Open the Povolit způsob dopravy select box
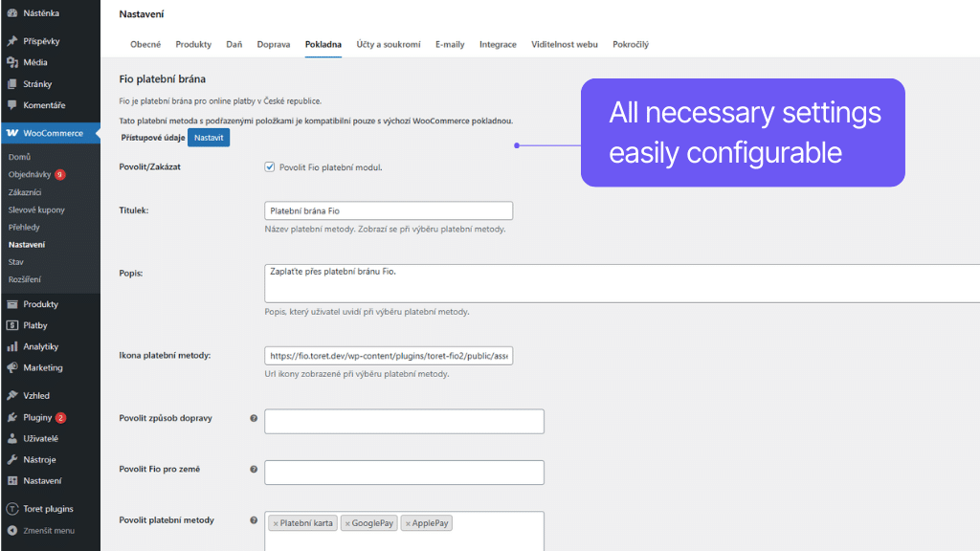The height and width of the screenshot is (551, 980). [404, 421]
